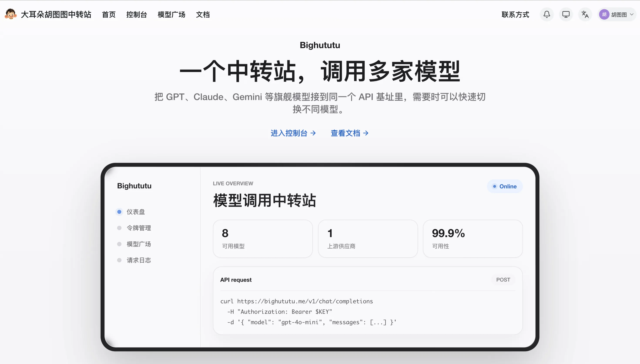Click the Bighututu title above the headline
The height and width of the screenshot is (364, 640).
(x=320, y=45)
